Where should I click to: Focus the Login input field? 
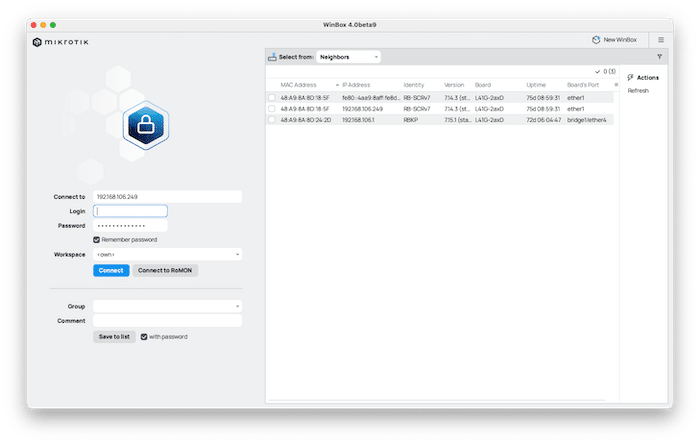(x=130, y=211)
